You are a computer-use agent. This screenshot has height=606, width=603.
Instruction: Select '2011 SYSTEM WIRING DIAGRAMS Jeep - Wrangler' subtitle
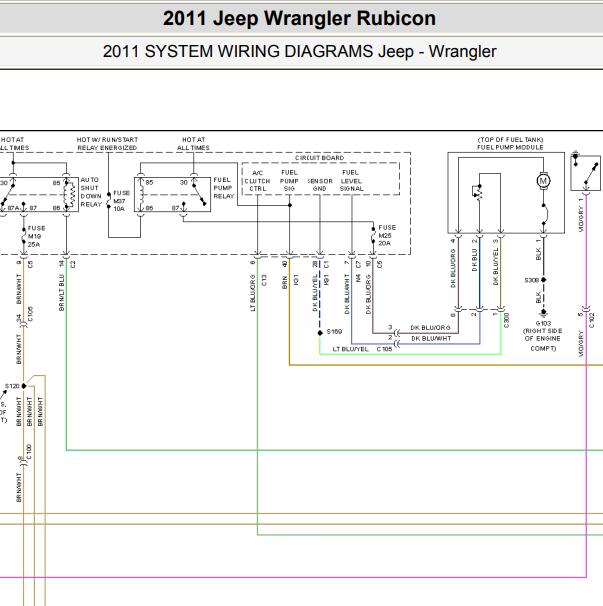(x=300, y=51)
